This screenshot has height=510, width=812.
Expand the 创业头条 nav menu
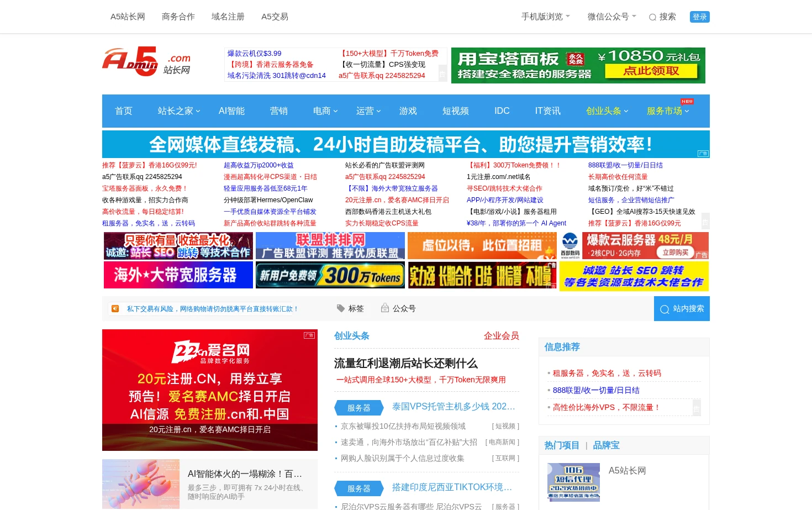pos(608,111)
